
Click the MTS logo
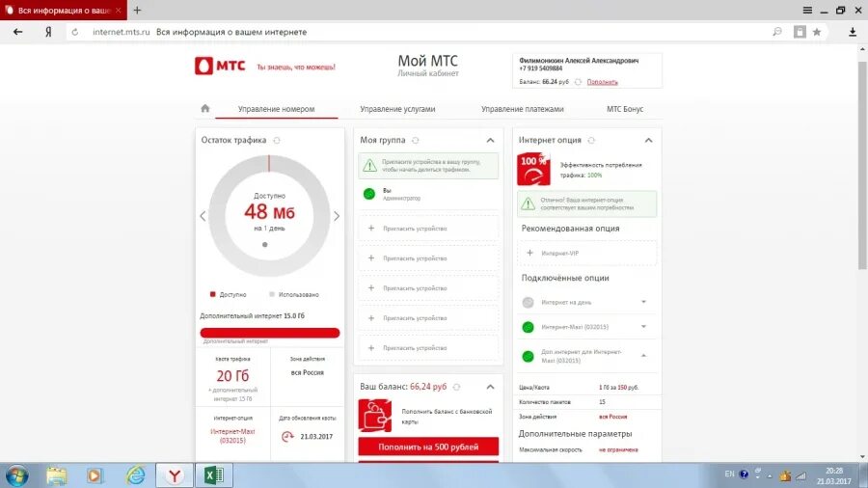220,66
